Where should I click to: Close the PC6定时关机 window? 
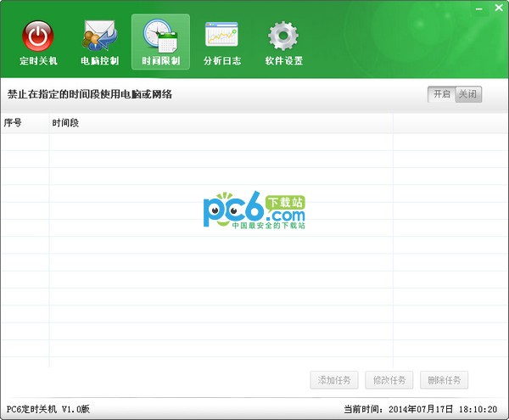coord(499,8)
